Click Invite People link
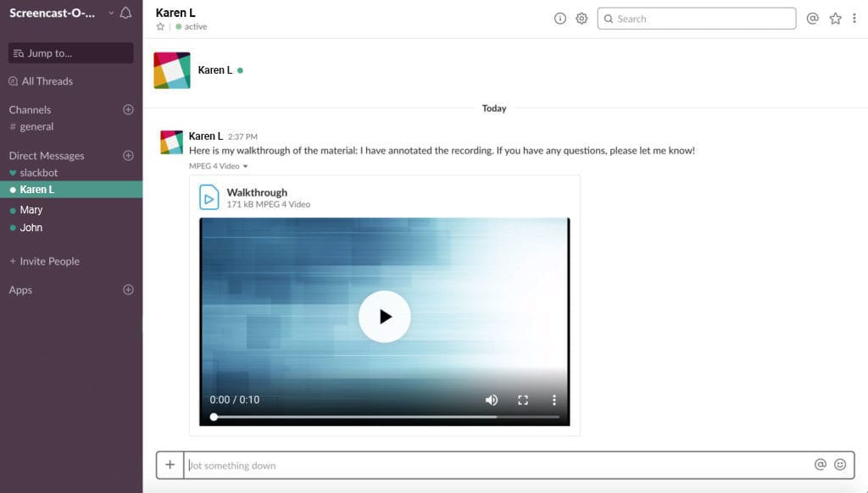Viewport: 868px width, 493px height. [44, 261]
